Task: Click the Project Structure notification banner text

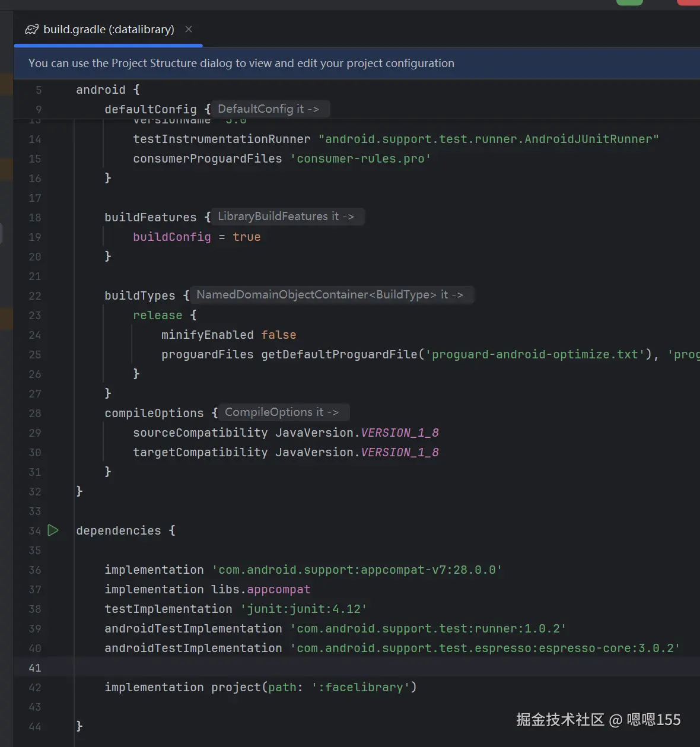Action: [241, 63]
